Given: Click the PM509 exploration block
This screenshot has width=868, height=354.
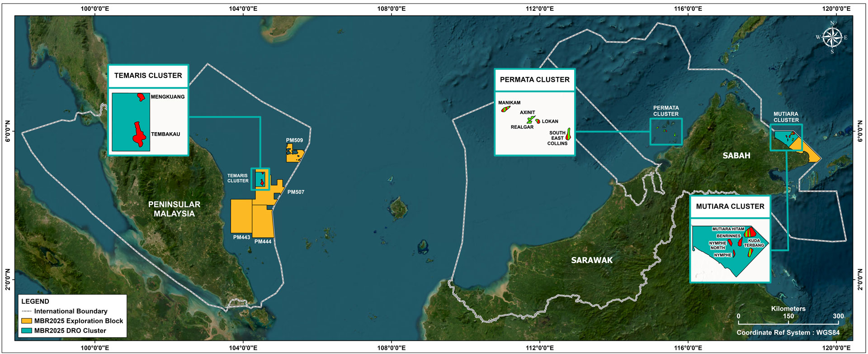Looking at the screenshot, I should [x=294, y=154].
